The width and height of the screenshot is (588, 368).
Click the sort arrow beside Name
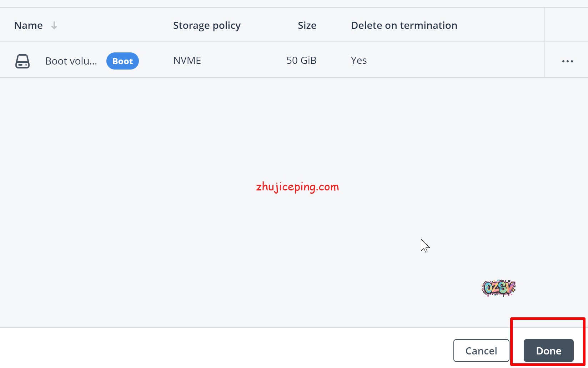click(54, 25)
